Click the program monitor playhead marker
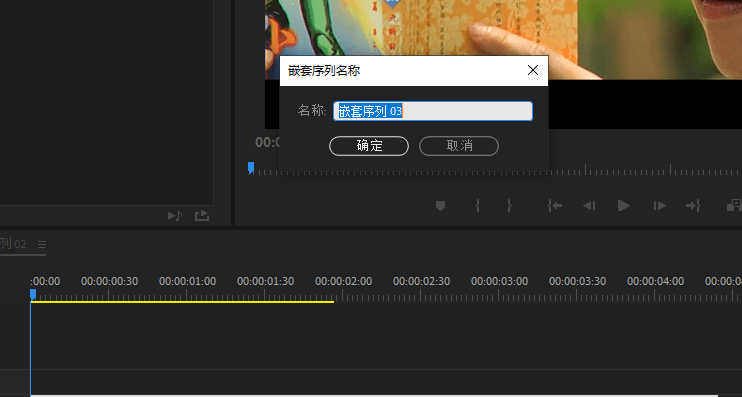The height and width of the screenshot is (397, 742). click(x=251, y=168)
